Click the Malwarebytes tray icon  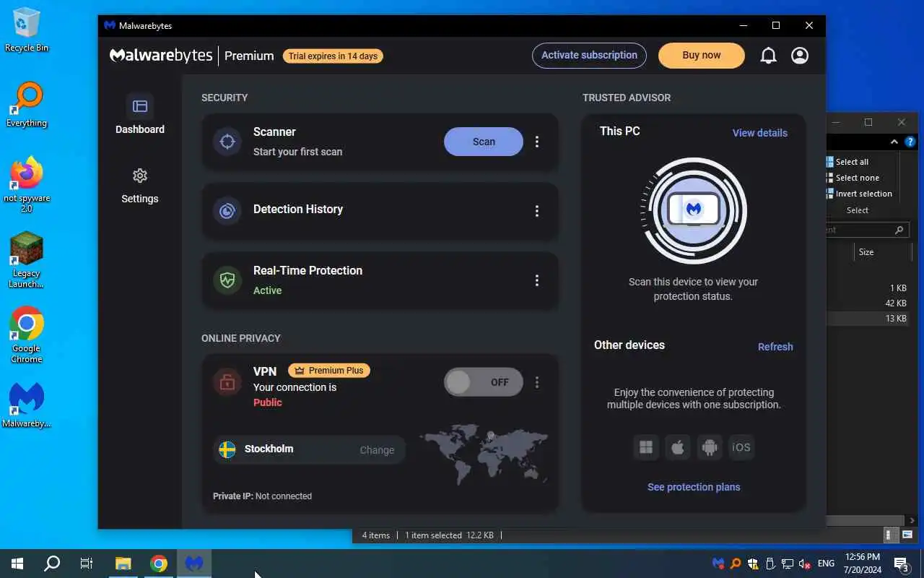(x=718, y=564)
